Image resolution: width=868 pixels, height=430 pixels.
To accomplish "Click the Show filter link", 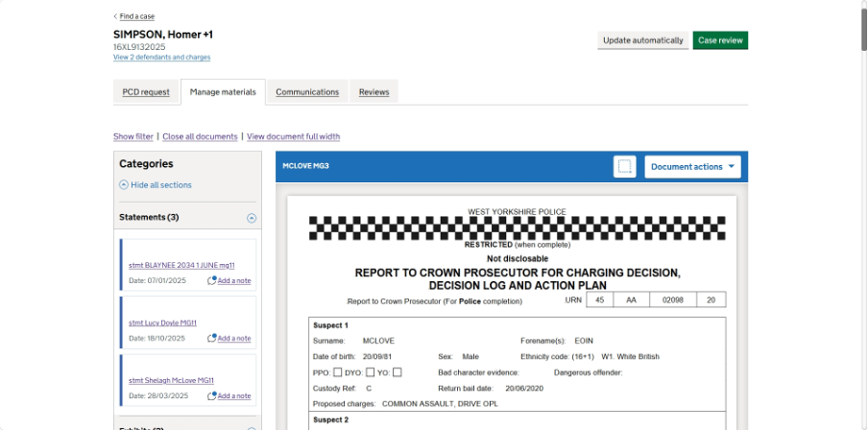I will tap(133, 136).
